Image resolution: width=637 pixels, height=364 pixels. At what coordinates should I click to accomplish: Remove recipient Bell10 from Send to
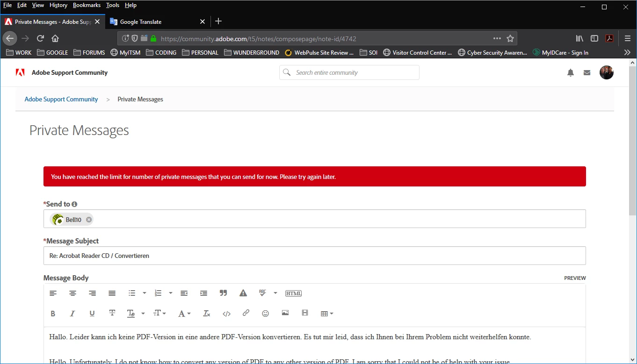(x=89, y=220)
